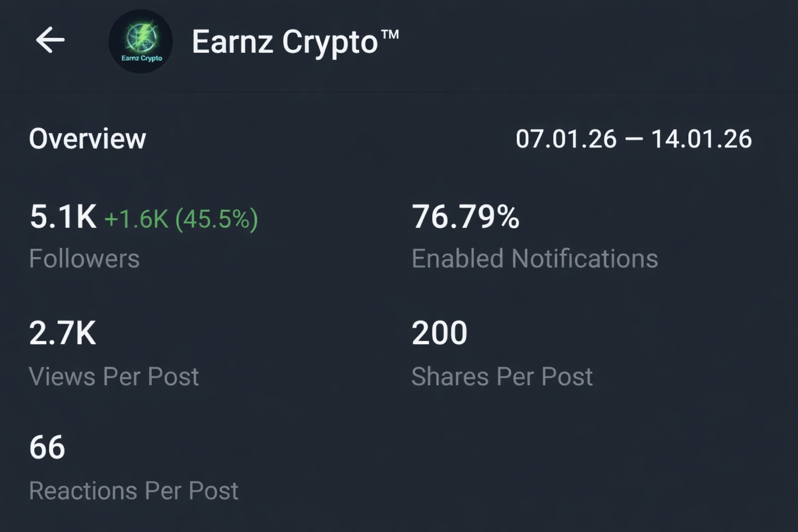The width and height of the screenshot is (798, 532).
Task: Click the back navigation icon
Action: click(x=50, y=41)
